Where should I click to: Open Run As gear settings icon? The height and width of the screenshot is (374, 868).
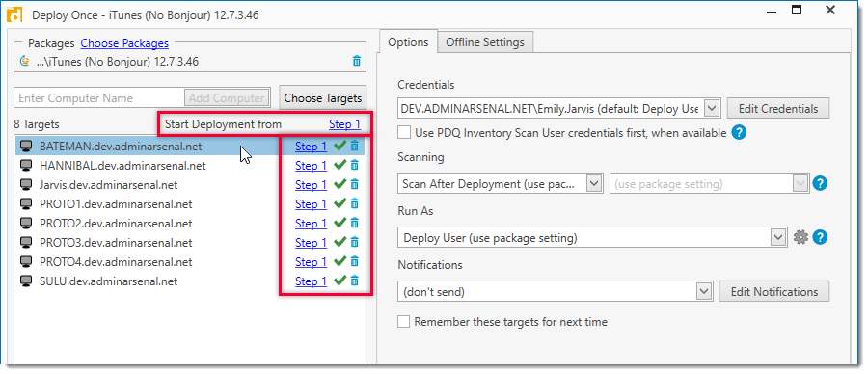pyautogui.click(x=800, y=238)
